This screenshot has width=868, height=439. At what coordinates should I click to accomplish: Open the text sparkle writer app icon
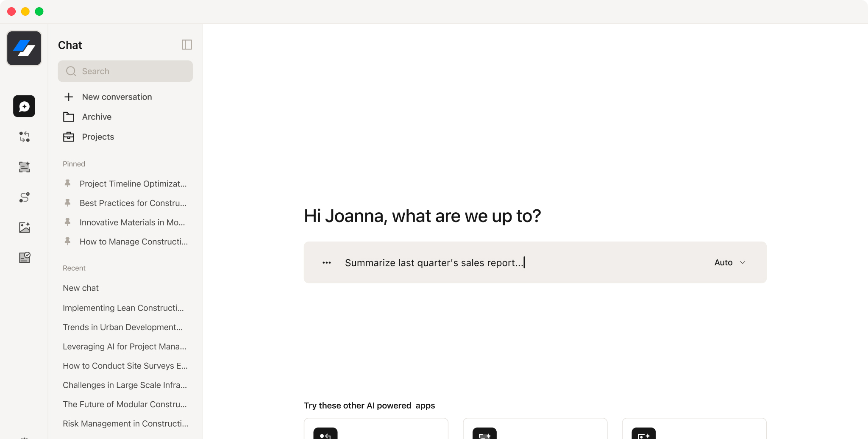tap(24, 167)
